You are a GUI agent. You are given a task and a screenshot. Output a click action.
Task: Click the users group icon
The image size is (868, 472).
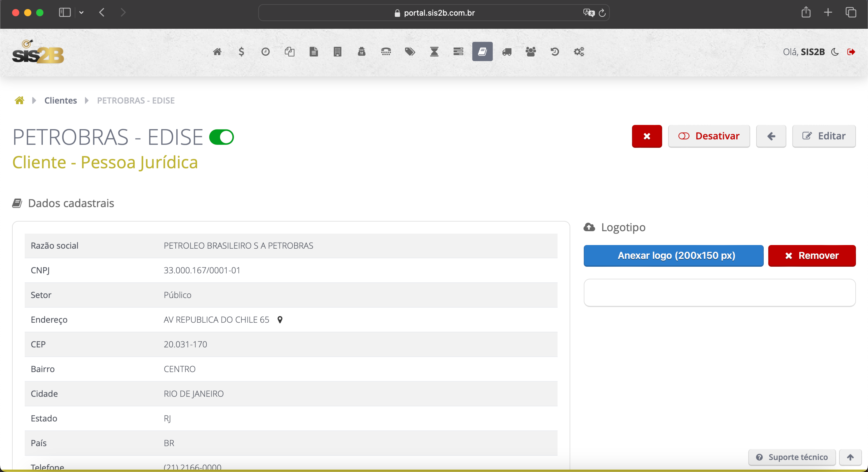pyautogui.click(x=531, y=52)
